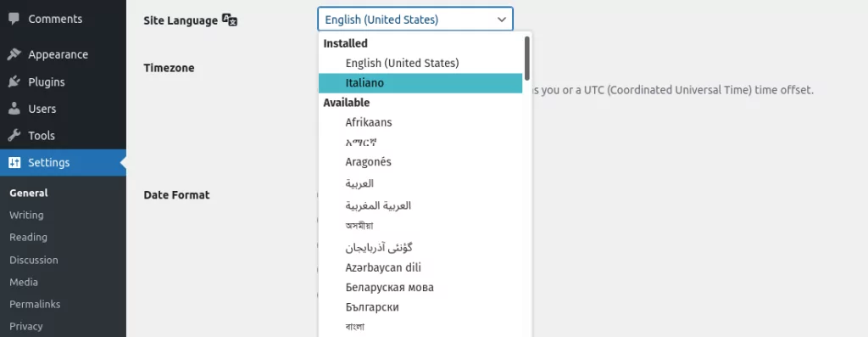
Task: Collapse the Site Language dropdown
Action: pos(415,20)
